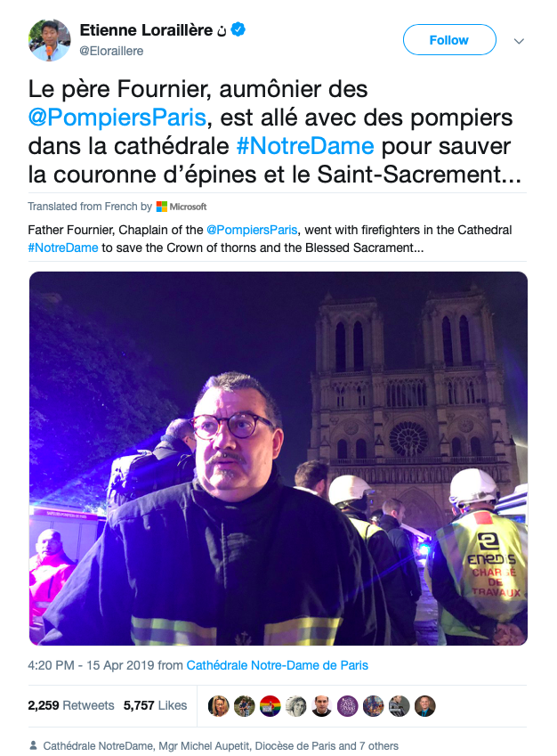The height and width of the screenshot is (756, 557).
Task: Click the tagged-people person icon
Action: [33, 745]
